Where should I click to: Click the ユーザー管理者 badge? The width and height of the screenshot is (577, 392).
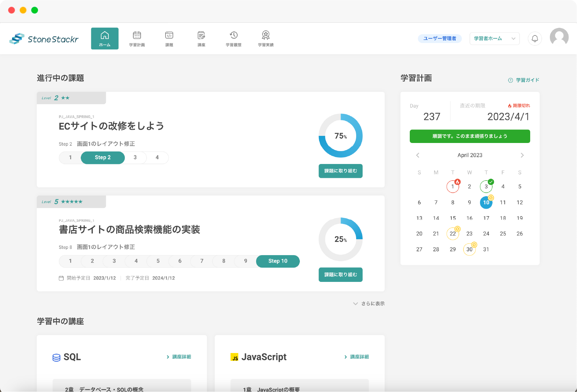440,39
